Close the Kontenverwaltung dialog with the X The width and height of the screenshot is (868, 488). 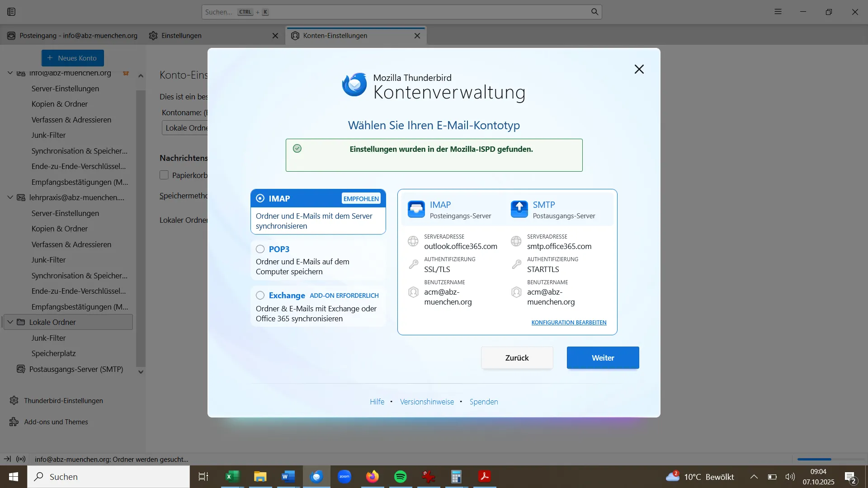[639, 69]
